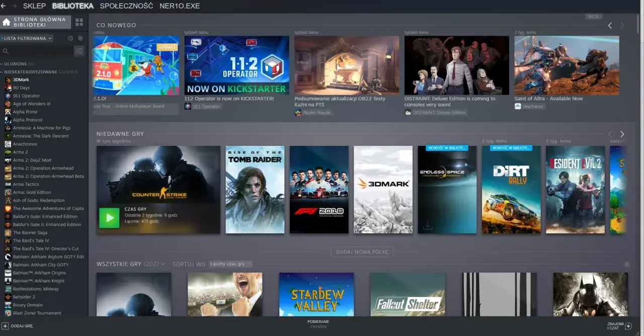Open Rise of the Tomb Raider cover

click(255, 190)
